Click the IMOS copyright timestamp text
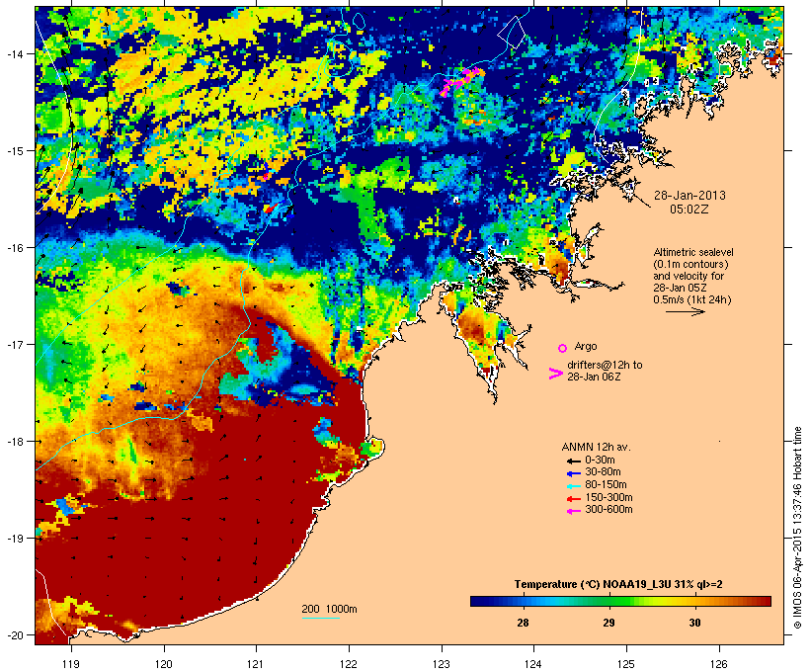The height and width of the screenshot is (672, 810). [797, 528]
